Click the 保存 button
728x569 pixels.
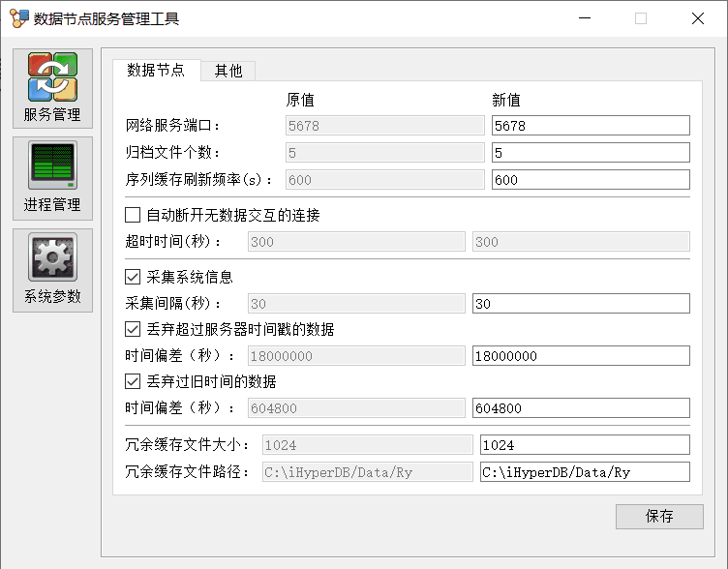click(x=659, y=516)
